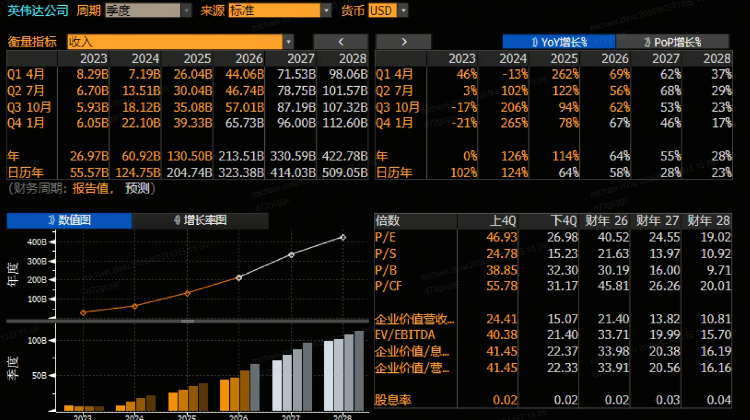Image resolution: width=750 pixels, height=420 pixels.
Task: Click the 股息率 row label
Action: [391, 400]
